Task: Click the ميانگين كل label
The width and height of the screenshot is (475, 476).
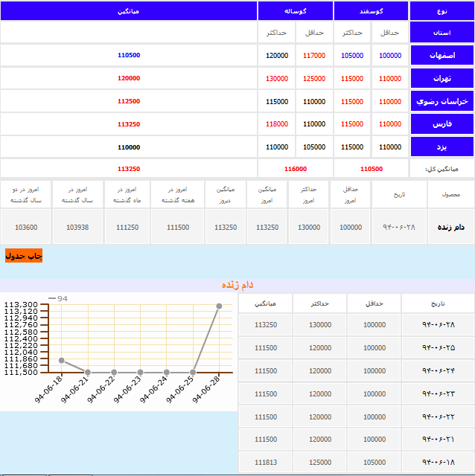Action: [x=441, y=169]
